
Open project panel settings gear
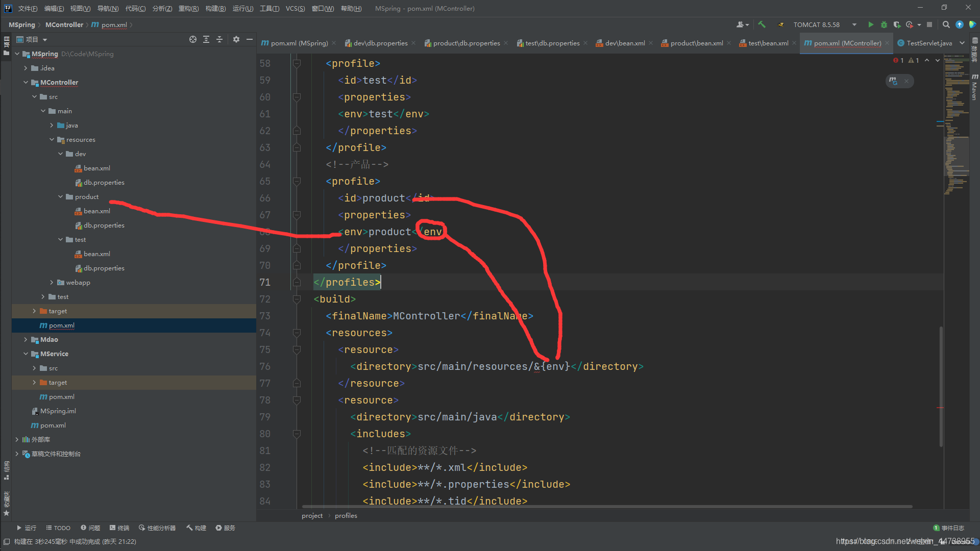pyautogui.click(x=236, y=39)
